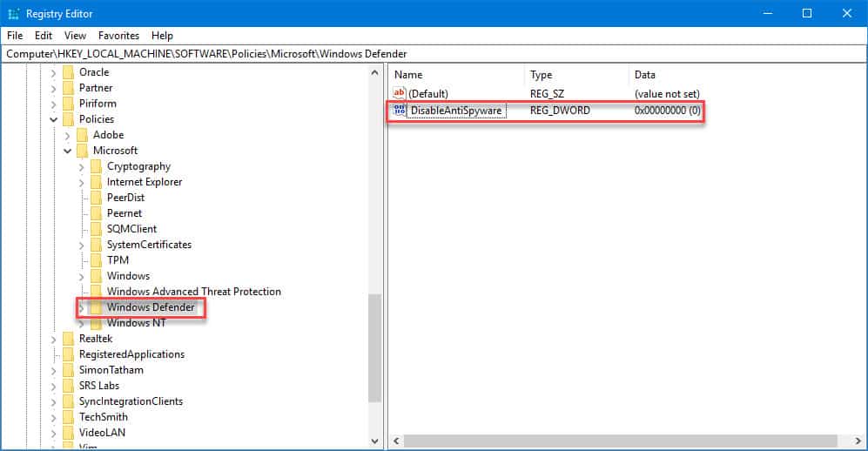Click the Realtek folder icon
Viewport: 868px width, 451px height.
(x=69, y=339)
